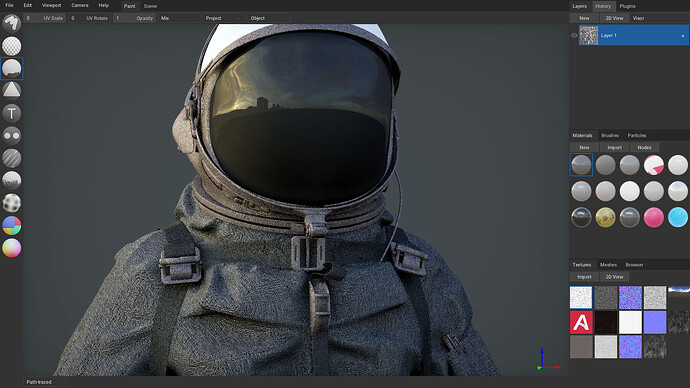Select the Layer 1 name text
The image size is (690, 388).
click(x=609, y=36)
